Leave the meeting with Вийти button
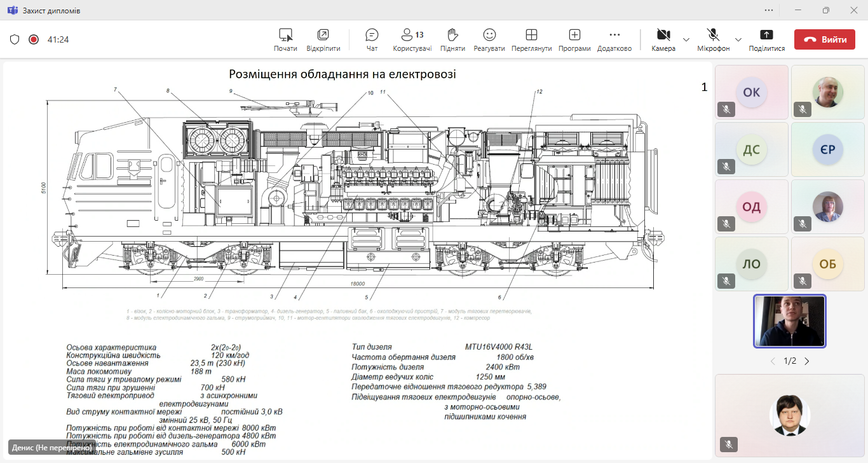The height and width of the screenshot is (463, 868). [824, 39]
